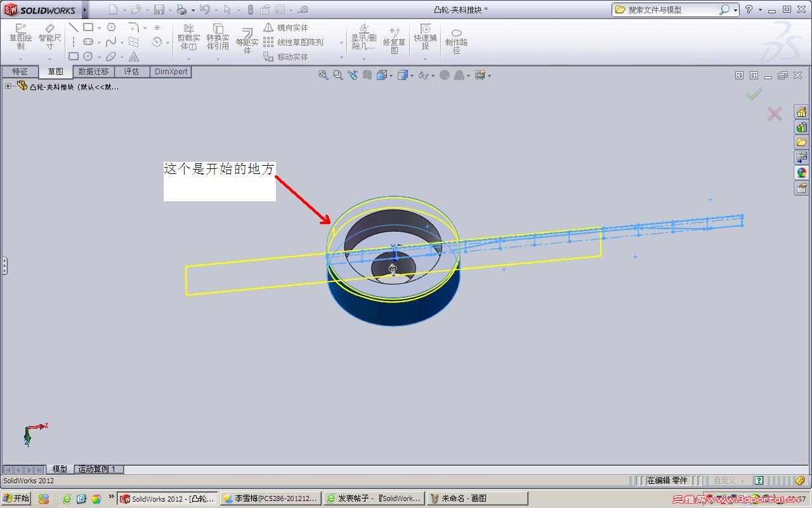The image size is (812, 508).
Task: Select the Straight Slot sketch tool
Action: [x=88, y=42]
